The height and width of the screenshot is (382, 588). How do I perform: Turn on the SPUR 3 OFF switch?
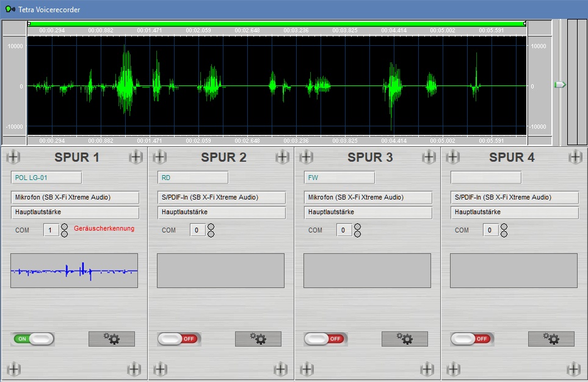click(x=326, y=339)
